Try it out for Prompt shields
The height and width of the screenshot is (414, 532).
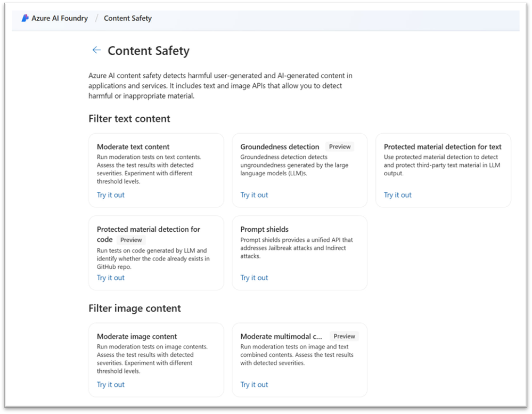click(254, 278)
